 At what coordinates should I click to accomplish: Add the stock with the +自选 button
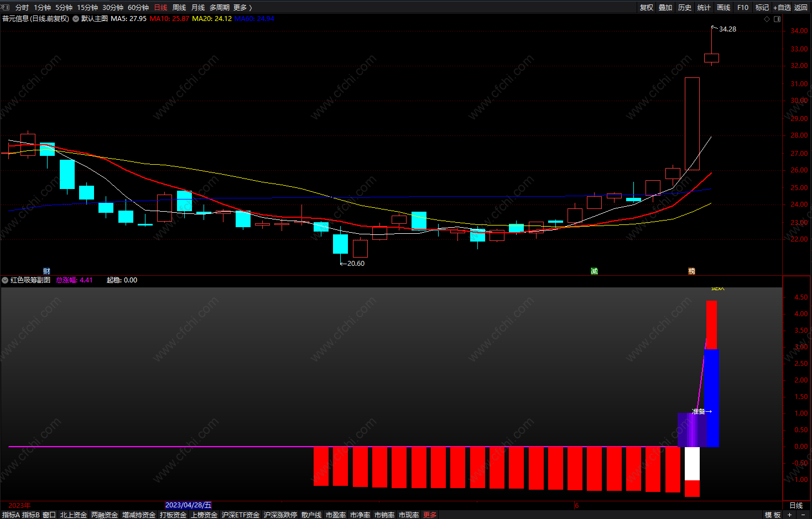click(782, 7)
